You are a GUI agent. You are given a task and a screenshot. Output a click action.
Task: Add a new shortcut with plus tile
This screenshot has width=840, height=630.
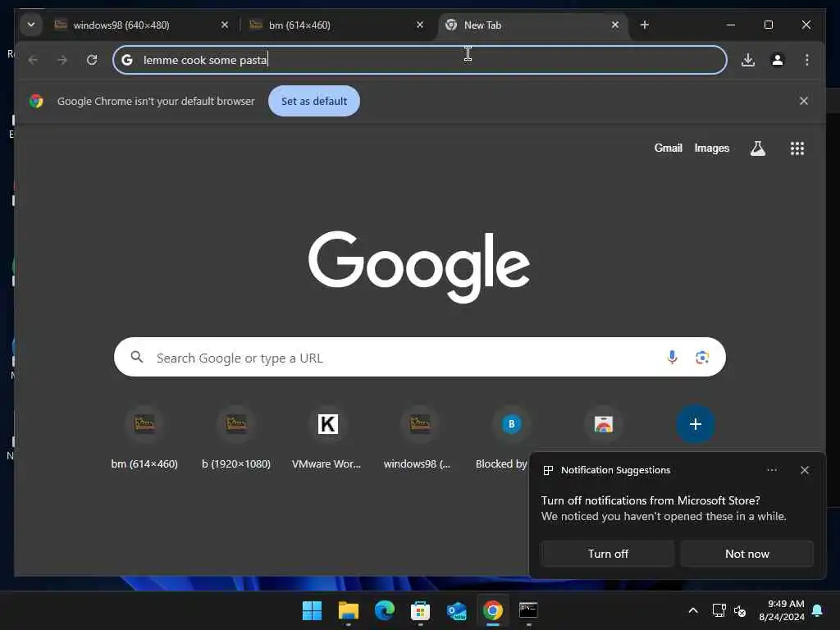(x=696, y=424)
